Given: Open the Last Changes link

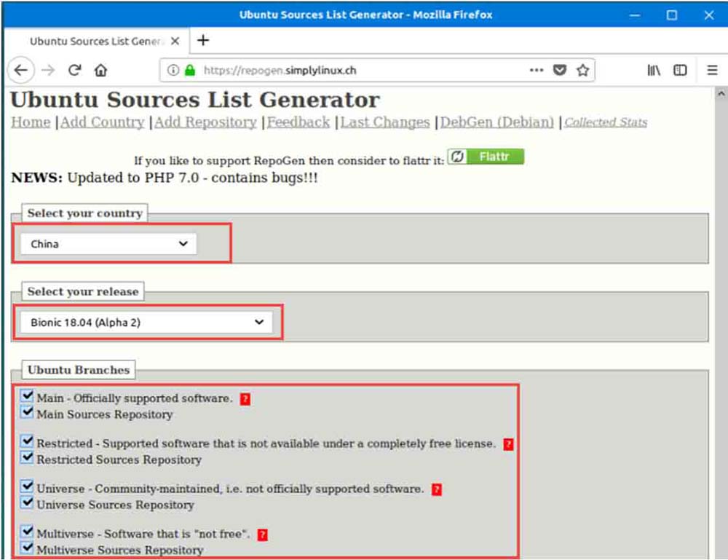Looking at the screenshot, I should point(385,122).
